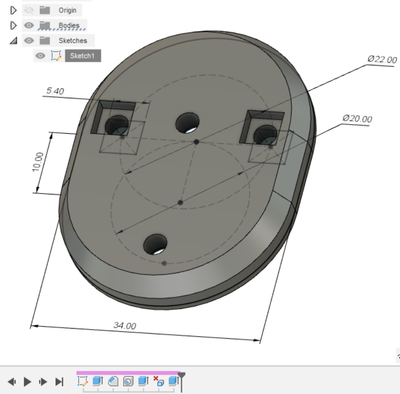Select Sketch1 icon in the browser tree
Viewport: 400px width, 394px height.
click(x=56, y=56)
